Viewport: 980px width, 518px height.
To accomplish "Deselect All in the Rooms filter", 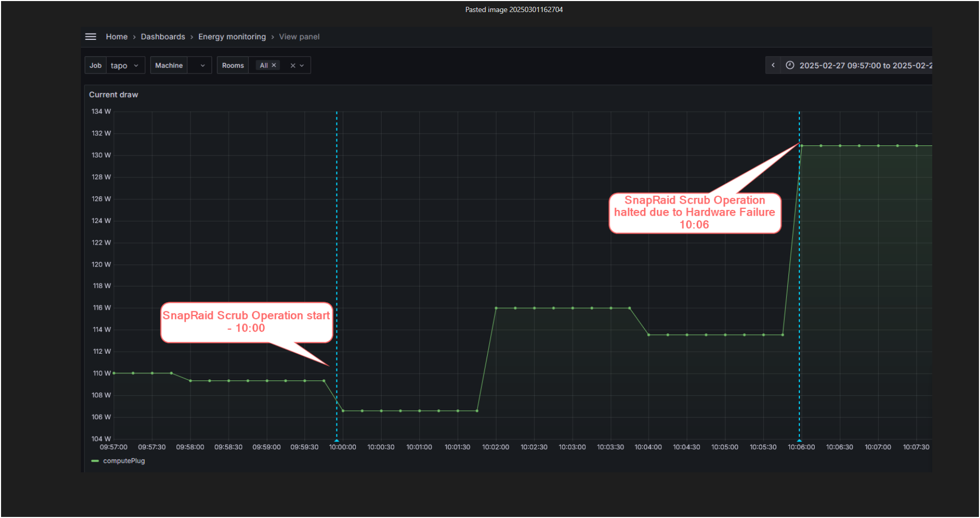I will (265, 65).
